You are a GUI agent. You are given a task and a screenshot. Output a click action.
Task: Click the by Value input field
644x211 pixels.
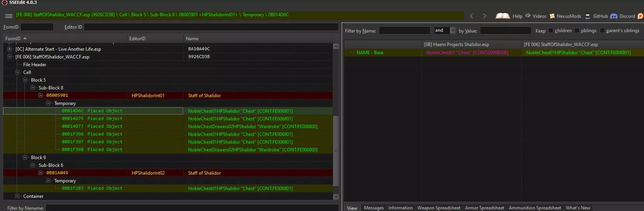tap(505, 31)
